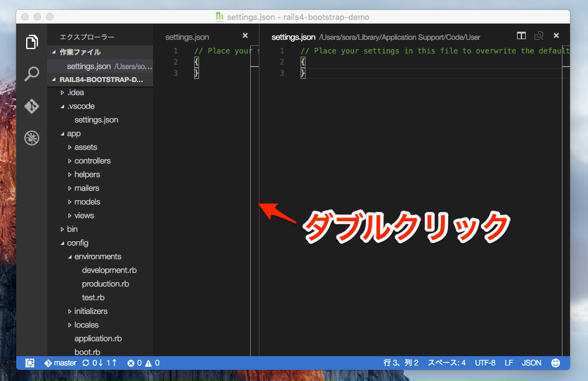Image resolution: width=588 pixels, height=381 pixels.
Task: Select the left settings.json editor title
Action: tap(187, 37)
